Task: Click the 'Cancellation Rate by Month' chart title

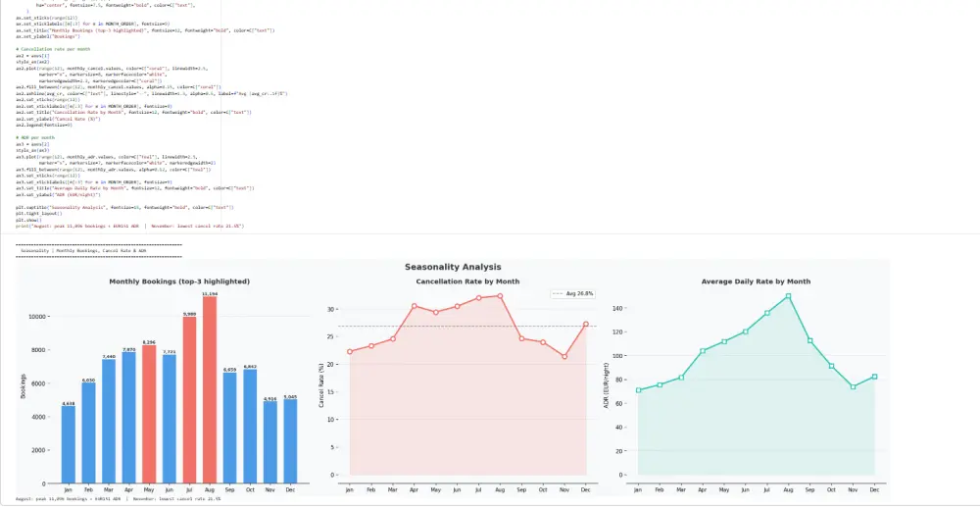Action: (467, 281)
